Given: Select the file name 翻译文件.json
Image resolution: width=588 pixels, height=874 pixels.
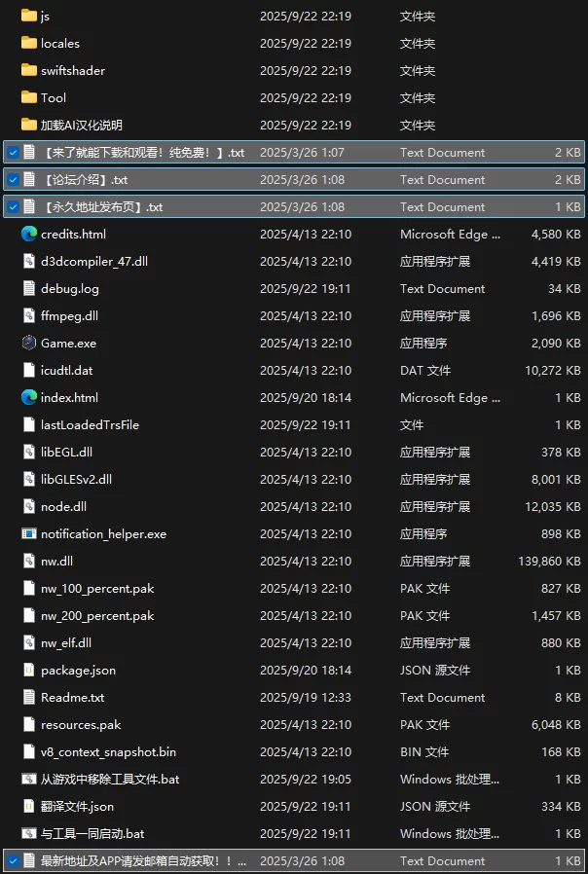Looking at the screenshot, I should tap(77, 807).
